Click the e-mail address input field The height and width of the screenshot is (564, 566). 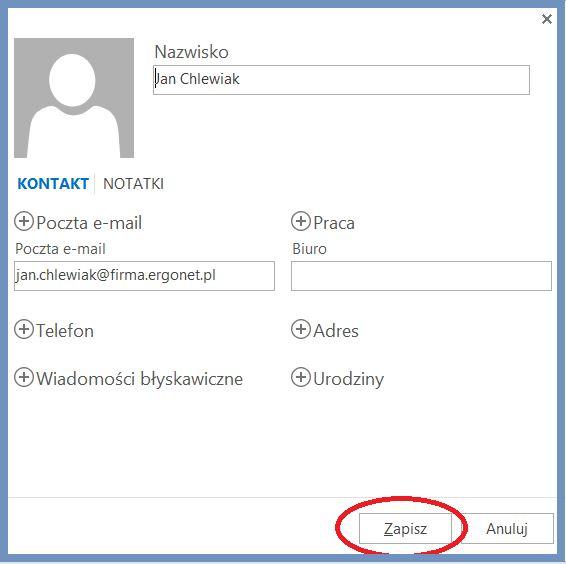pos(144,276)
